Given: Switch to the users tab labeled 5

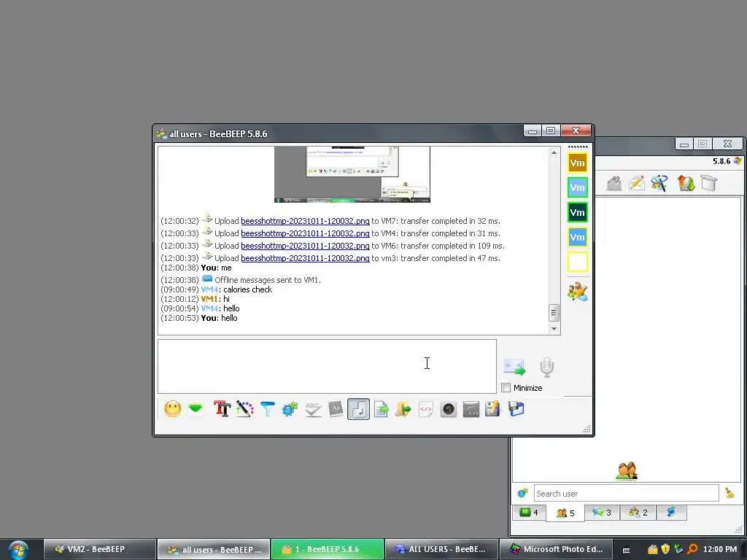Looking at the screenshot, I should coord(565,513).
